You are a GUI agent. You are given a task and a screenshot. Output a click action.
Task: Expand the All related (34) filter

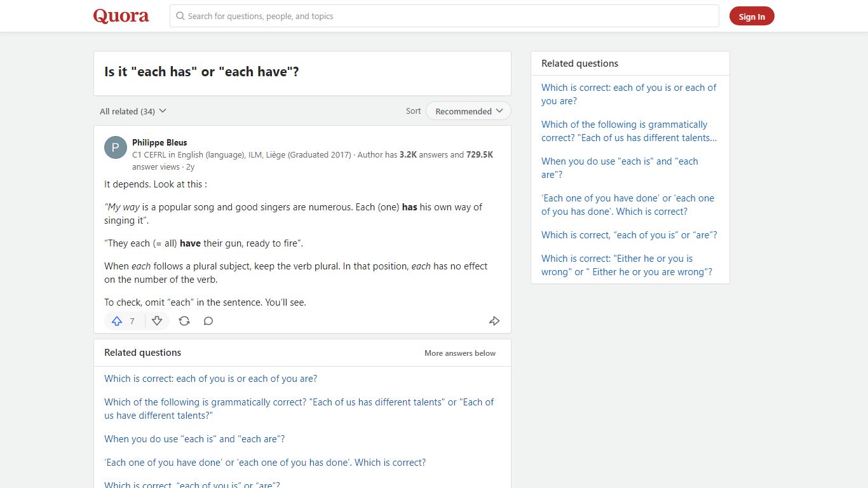(x=133, y=111)
